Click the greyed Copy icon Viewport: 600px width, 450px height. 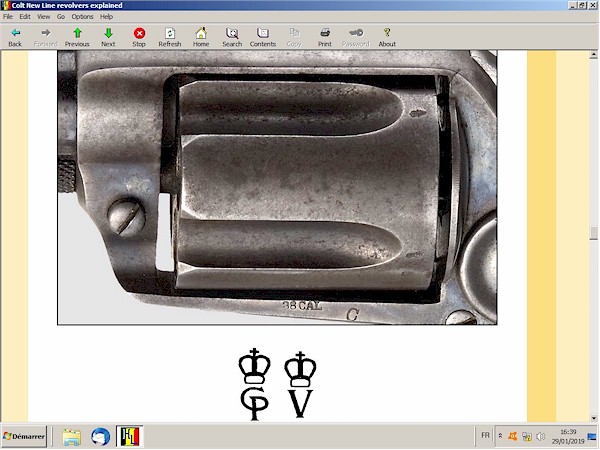click(294, 37)
